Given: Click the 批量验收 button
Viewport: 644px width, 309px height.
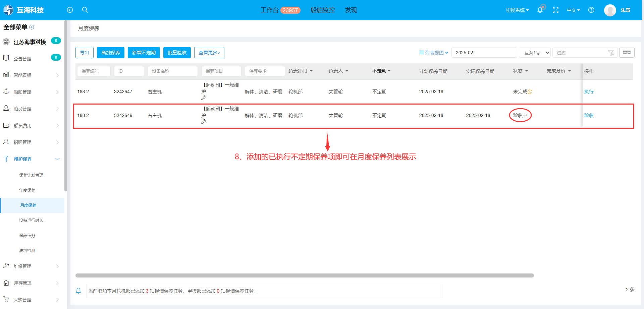Looking at the screenshot, I should tap(177, 53).
